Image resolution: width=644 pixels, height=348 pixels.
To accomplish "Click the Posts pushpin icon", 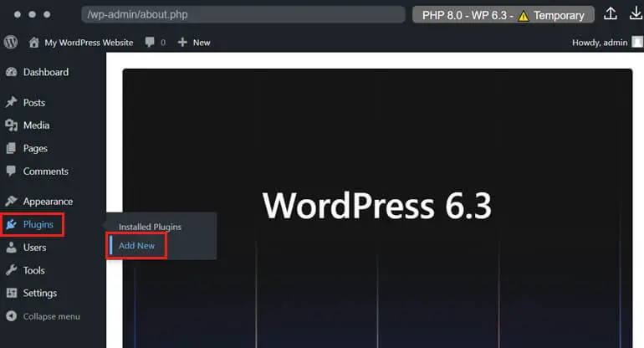I will click(x=12, y=102).
